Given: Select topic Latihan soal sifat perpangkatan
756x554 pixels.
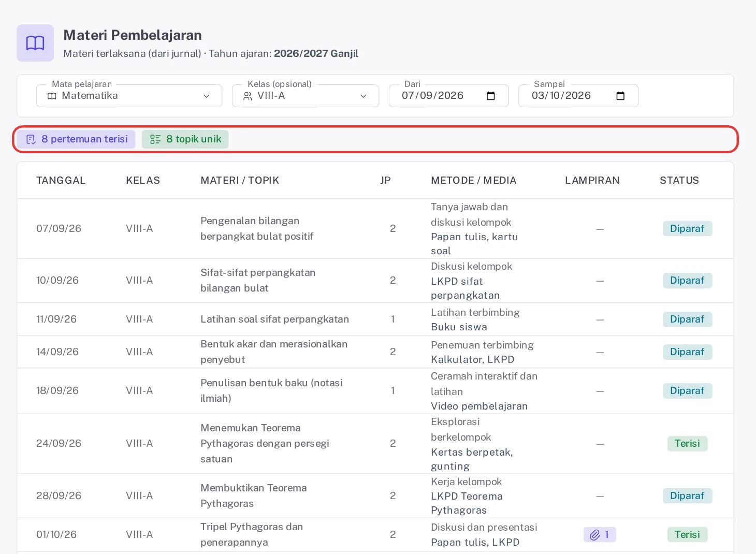Looking at the screenshot, I should (274, 319).
